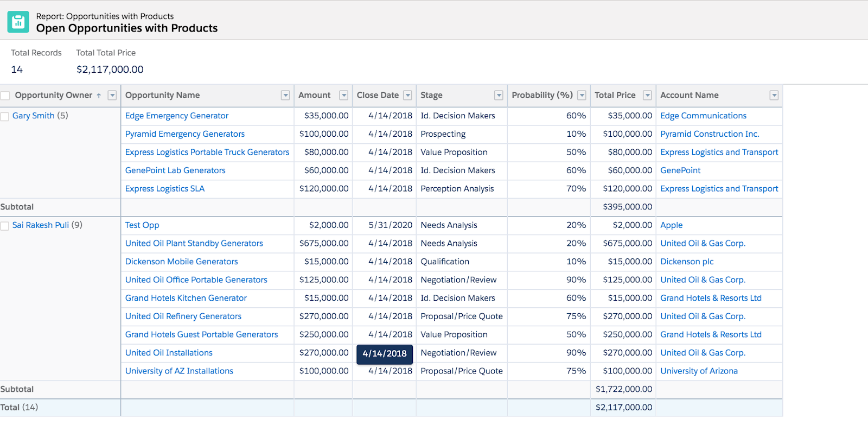Open Amount column dropdown menu
The image size is (868, 444).
click(343, 96)
